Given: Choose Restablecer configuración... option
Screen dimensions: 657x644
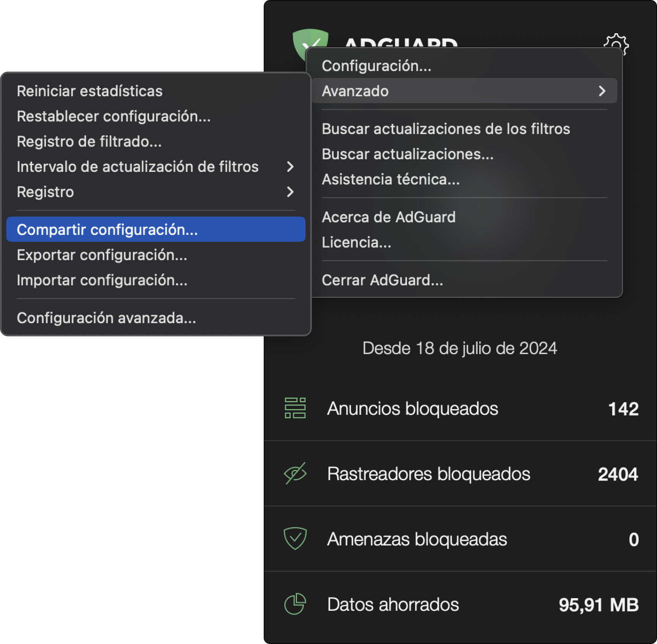Looking at the screenshot, I should tap(156, 116).
